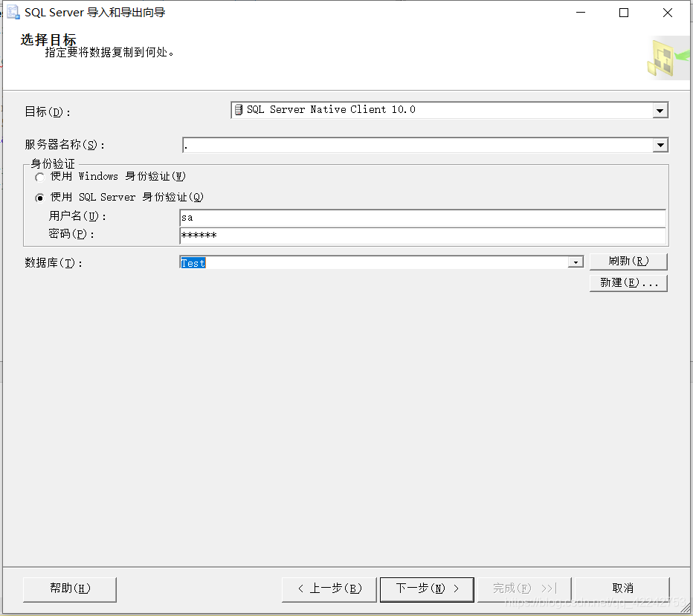Select 使用 SQL Server 身份验证 option

(x=39, y=197)
